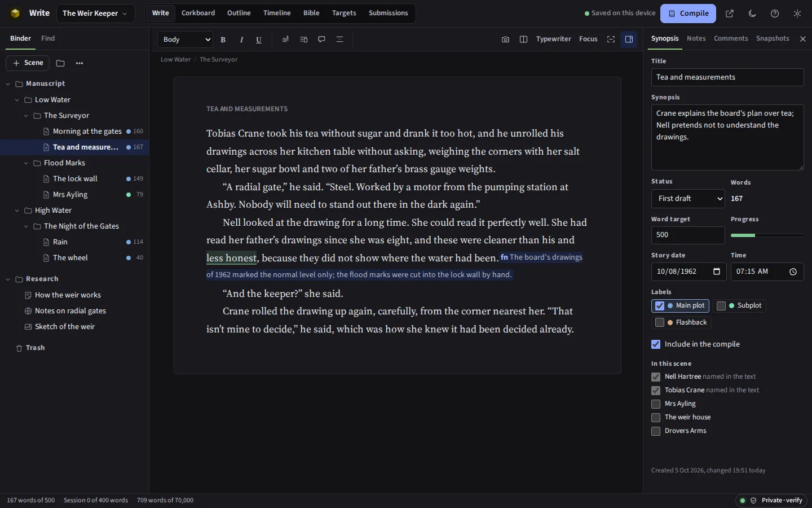Viewport: 812px width, 508px height.
Task: Switch to the Corkboard view
Action: 198,13
